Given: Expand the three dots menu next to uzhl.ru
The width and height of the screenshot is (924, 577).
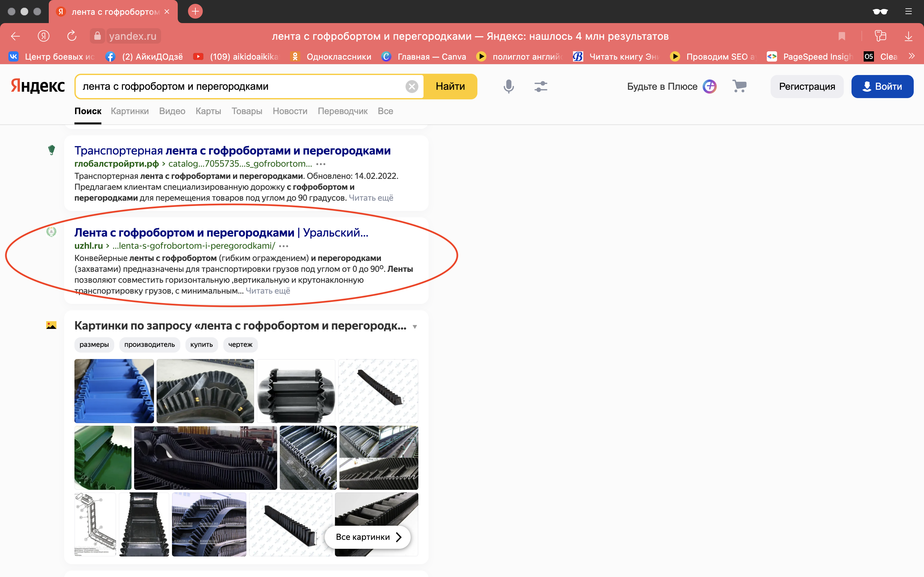Looking at the screenshot, I should pos(284,246).
